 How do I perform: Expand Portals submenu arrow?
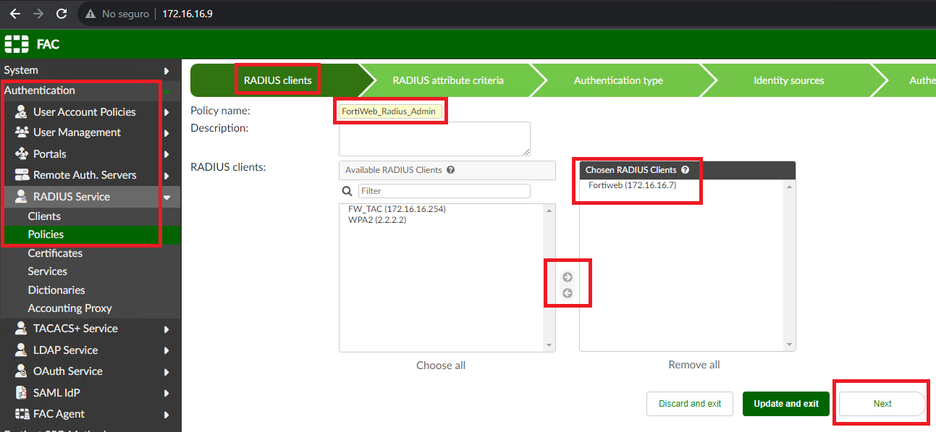click(167, 154)
